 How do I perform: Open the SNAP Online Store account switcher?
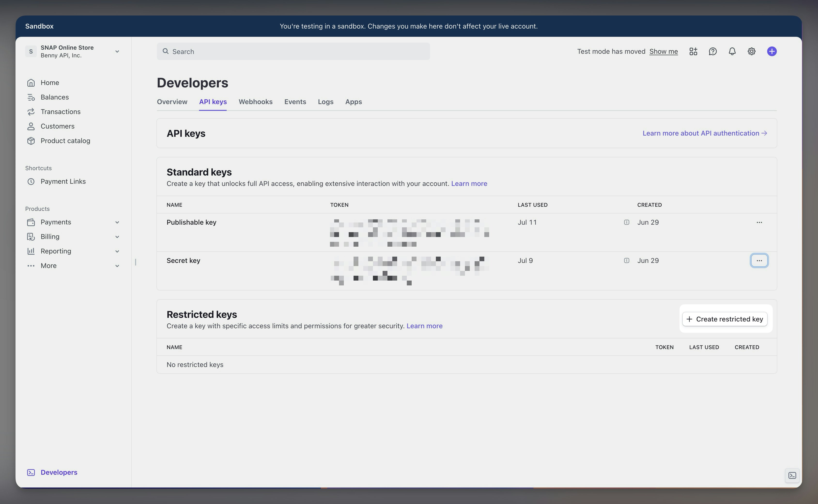point(72,51)
